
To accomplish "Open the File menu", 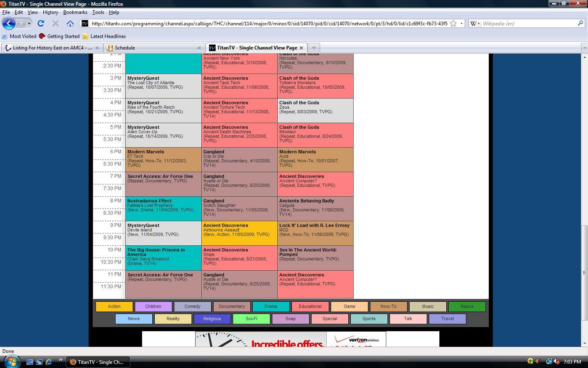I will coord(6,12).
